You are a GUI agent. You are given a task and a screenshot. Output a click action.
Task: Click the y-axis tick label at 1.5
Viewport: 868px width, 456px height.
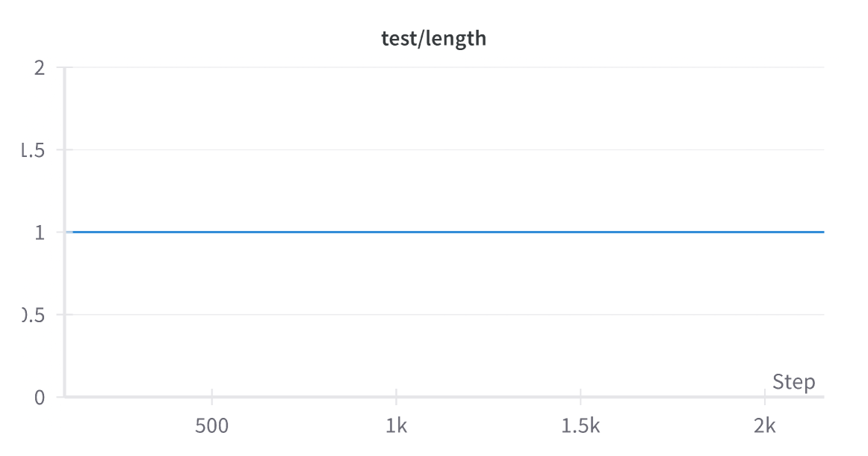click(x=34, y=150)
